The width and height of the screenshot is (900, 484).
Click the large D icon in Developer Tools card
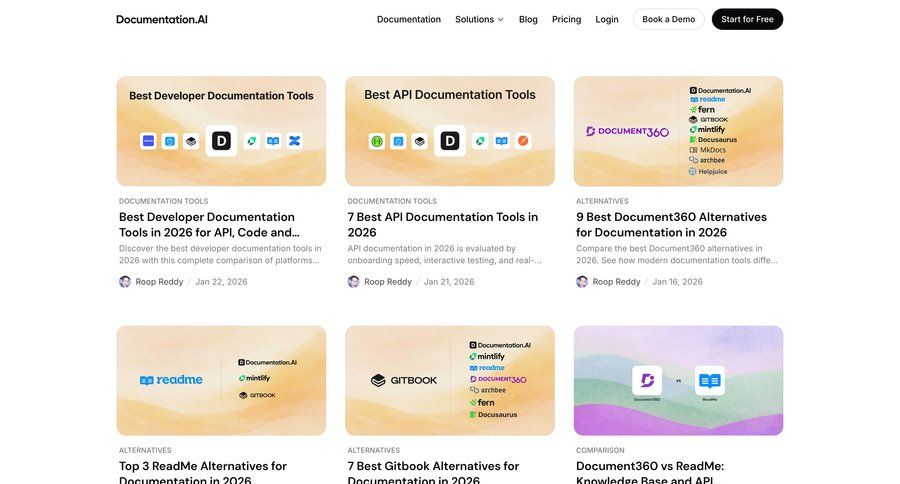pos(221,141)
